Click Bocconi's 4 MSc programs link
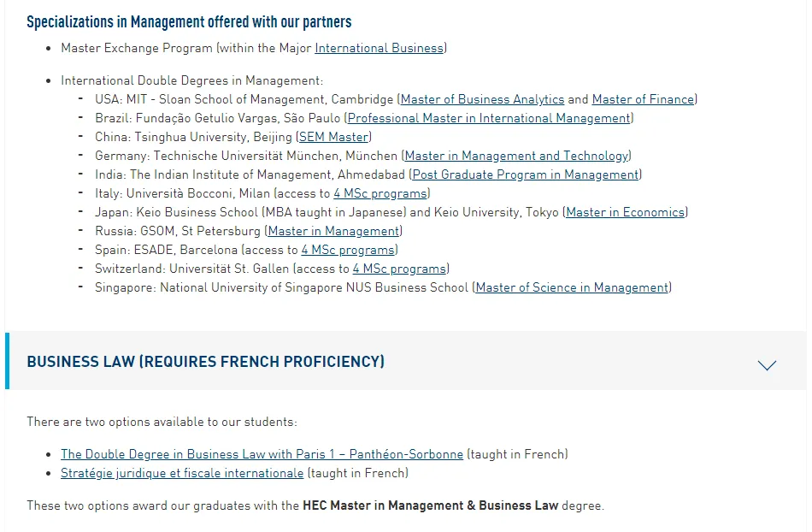This screenshot has width=812, height=532. (x=380, y=193)
